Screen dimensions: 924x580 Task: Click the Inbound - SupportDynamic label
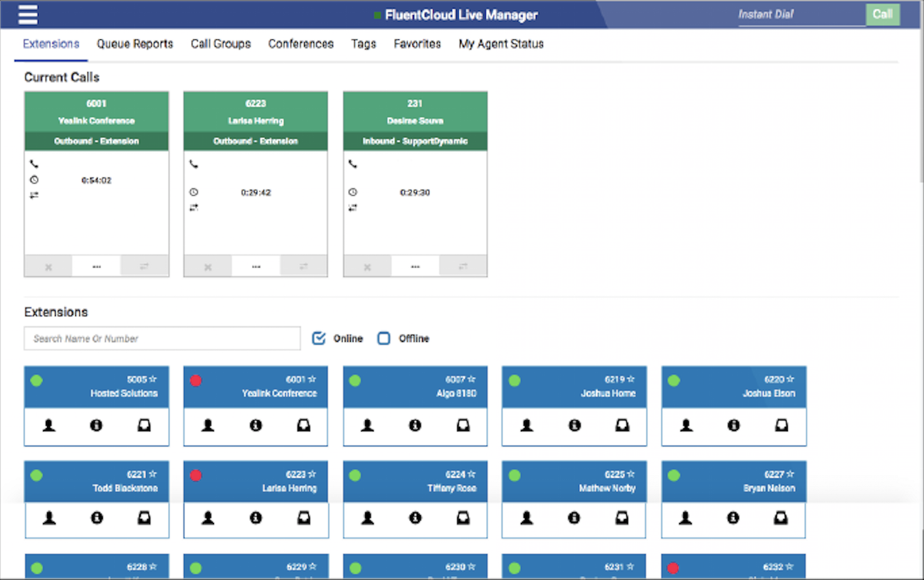click(x=416, y=141)
